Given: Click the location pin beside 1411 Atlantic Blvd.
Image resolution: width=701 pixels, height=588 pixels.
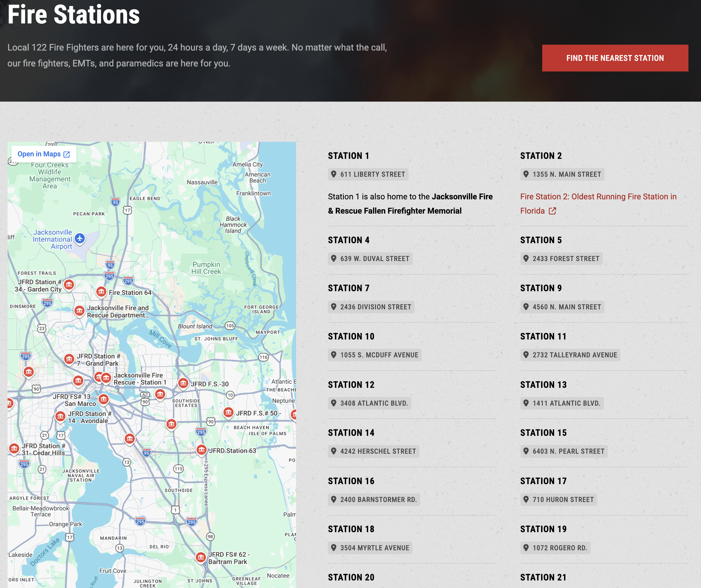Looking at the screenshot, I should (526, 403).
